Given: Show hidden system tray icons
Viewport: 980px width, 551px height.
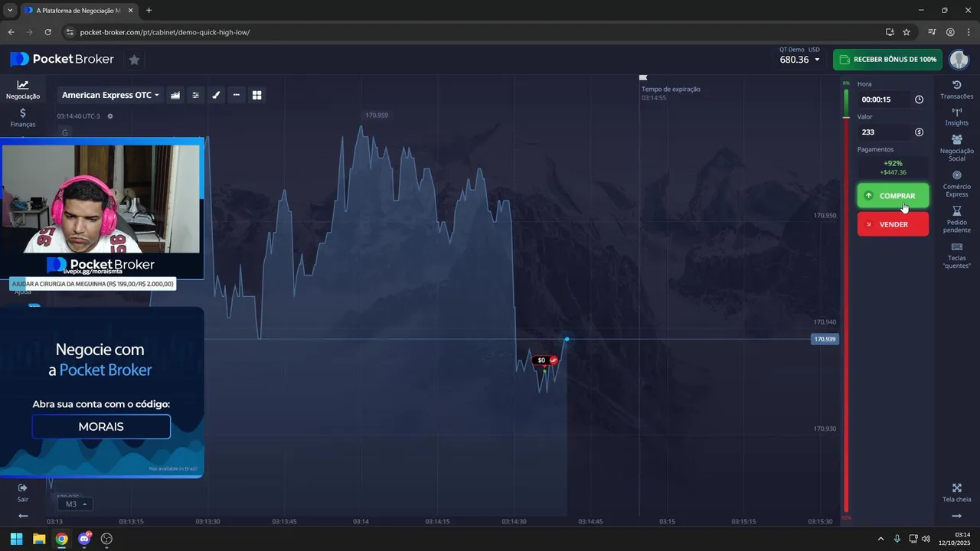Looking at the screenshot, I should [880, 539].
